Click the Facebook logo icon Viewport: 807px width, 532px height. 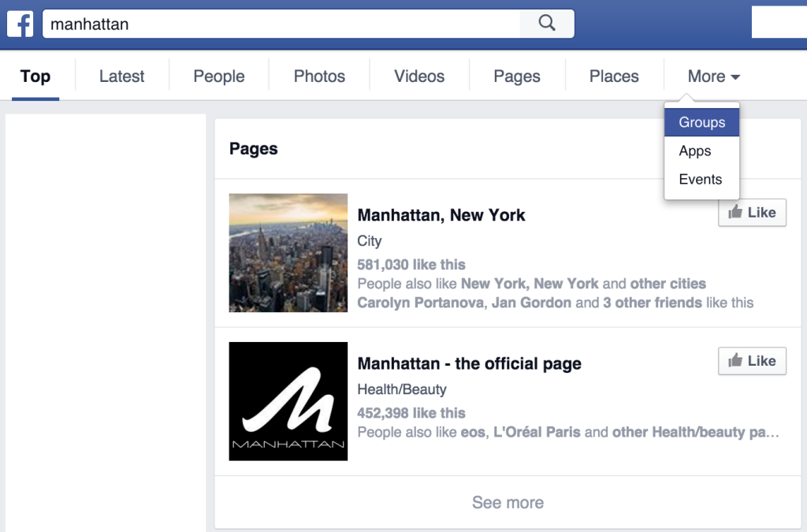pyautogui.click(x=20, y=24)
